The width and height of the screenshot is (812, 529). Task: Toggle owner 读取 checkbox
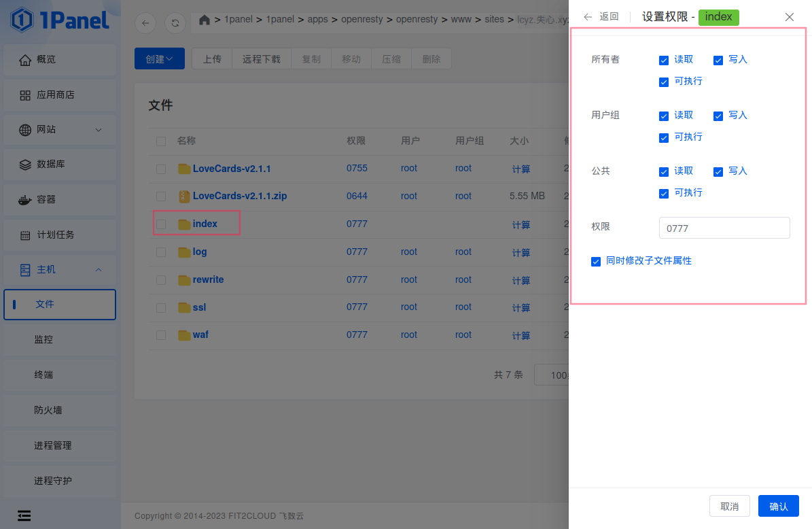[664, 61]
